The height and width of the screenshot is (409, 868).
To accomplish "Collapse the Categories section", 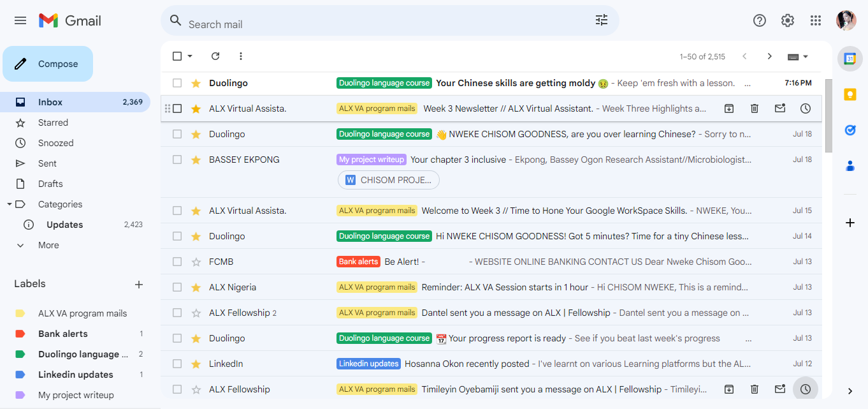I will click(x=9, y=204).
